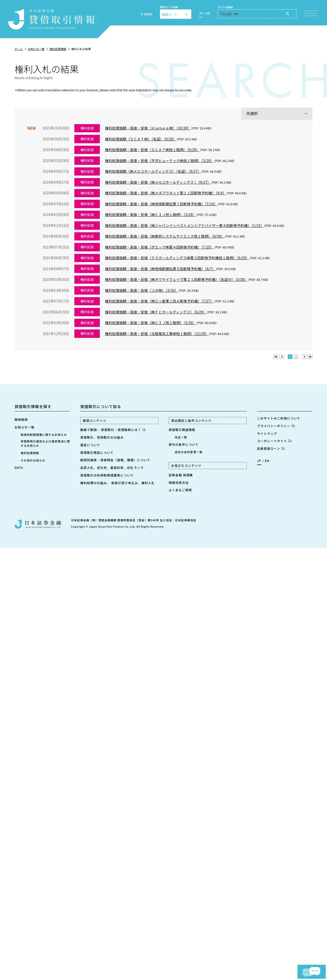Open the footer DATA link
Image resolution: width=327 pixels, height=980 pixels.
click(19, 468)
